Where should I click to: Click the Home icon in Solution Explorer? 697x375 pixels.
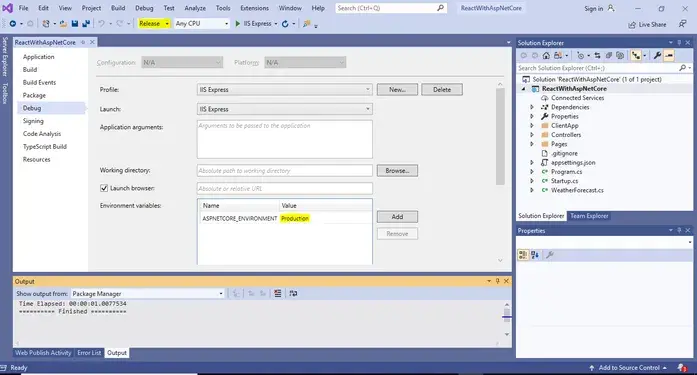546,56
